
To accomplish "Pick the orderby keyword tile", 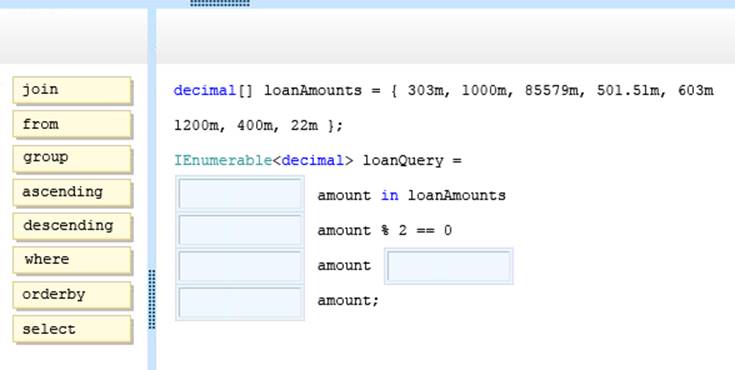I will tap(72, 295).
